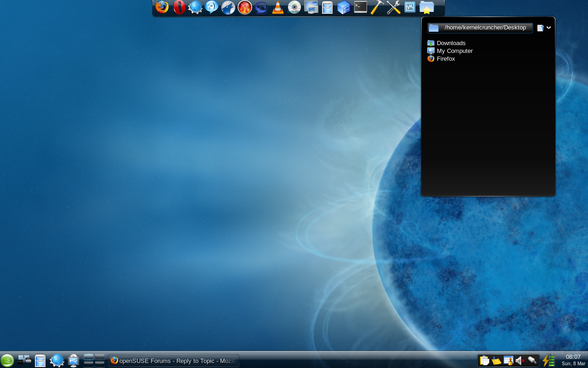Open yellow sticky notes tray icon
This screenshot has height=368, width=588.
coord(496,361)
